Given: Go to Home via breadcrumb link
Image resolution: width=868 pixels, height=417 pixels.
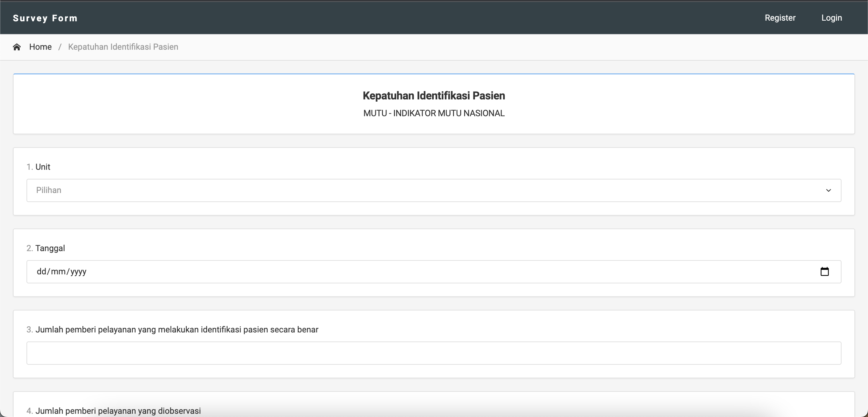Looking at the screenshot, I should [40, 47].
